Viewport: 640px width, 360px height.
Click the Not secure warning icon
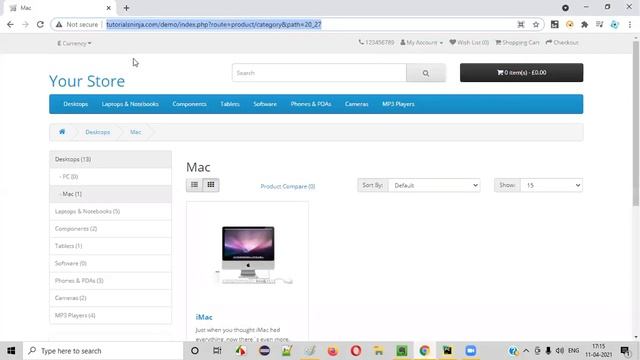coord(59,24)
